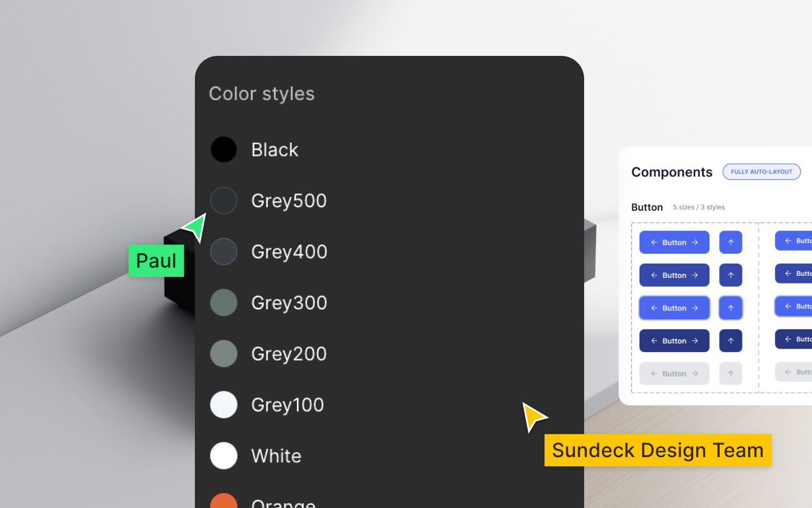Click the yellow Sundeck Design Team label
Image resolution: width=812 pixels, height=508 pixels.
[x=658, y=450]
